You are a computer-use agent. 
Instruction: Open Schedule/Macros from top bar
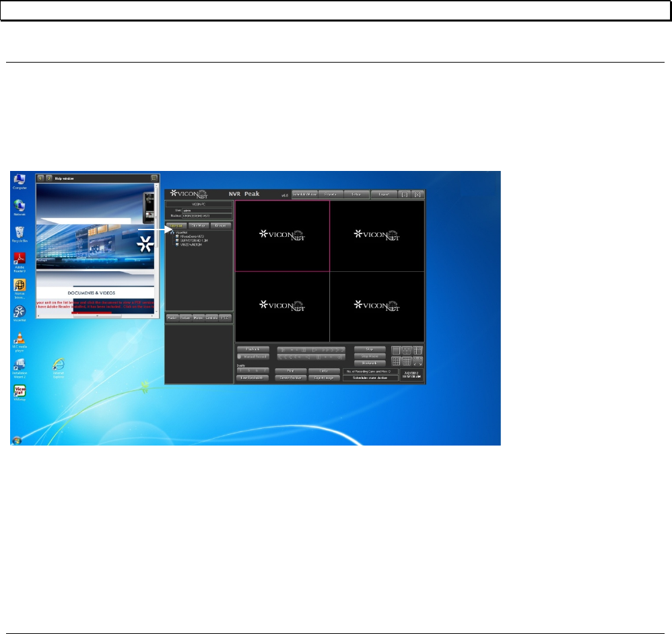click(305, 195)
